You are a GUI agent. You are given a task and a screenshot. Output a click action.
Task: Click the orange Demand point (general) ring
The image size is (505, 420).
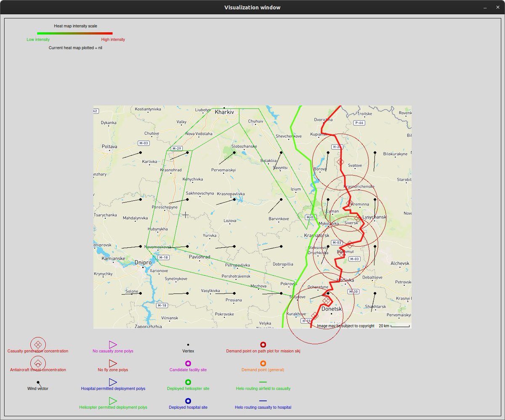[263, 363]
